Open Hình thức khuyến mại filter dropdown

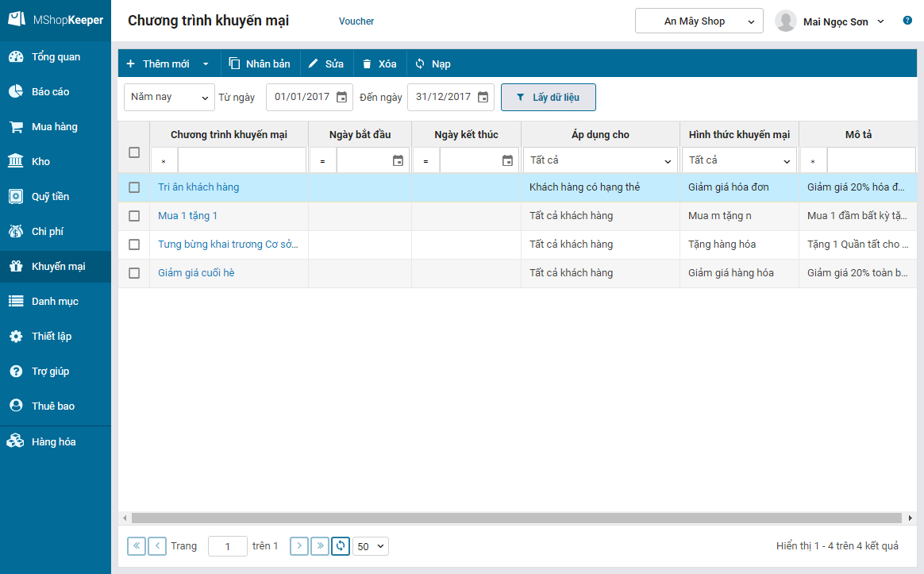tap(740, 160)
